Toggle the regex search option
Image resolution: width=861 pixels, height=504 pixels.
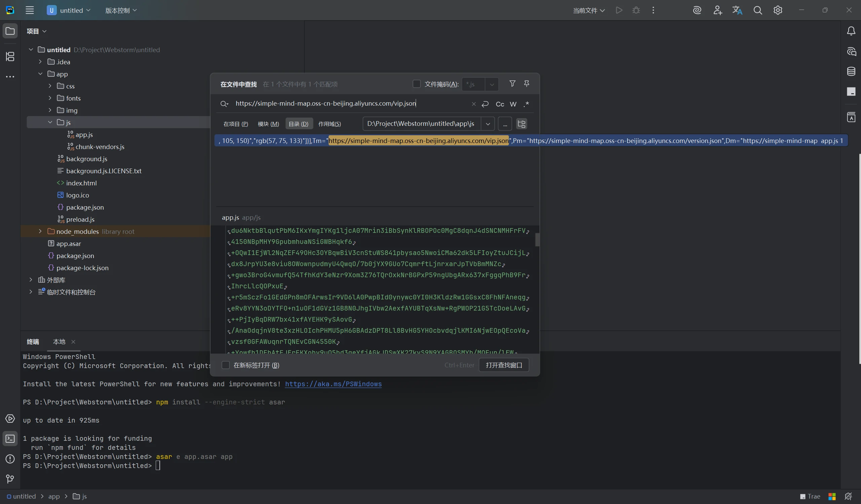click(526, 104)
